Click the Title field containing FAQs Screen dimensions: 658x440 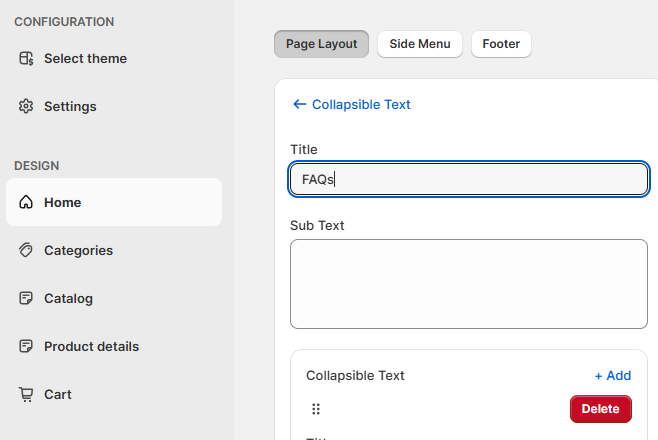469,179
